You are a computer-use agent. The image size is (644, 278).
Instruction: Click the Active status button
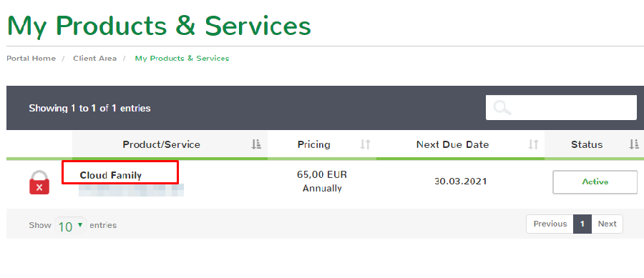pos(595,182)
